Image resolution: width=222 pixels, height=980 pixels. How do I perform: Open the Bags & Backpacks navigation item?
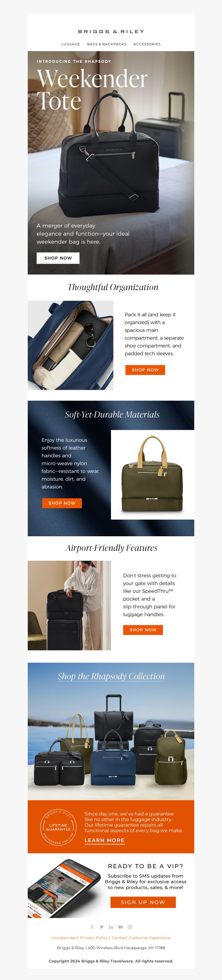(x=107, y=44)
